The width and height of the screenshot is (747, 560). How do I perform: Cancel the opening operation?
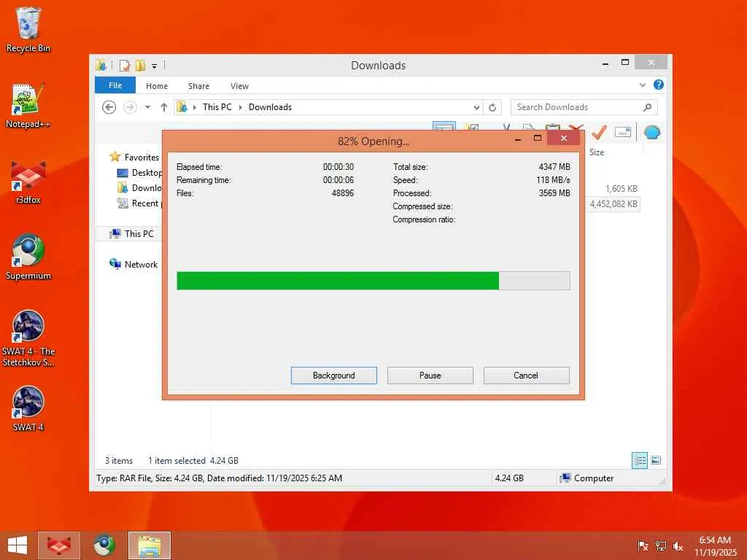tap(526, 376)
